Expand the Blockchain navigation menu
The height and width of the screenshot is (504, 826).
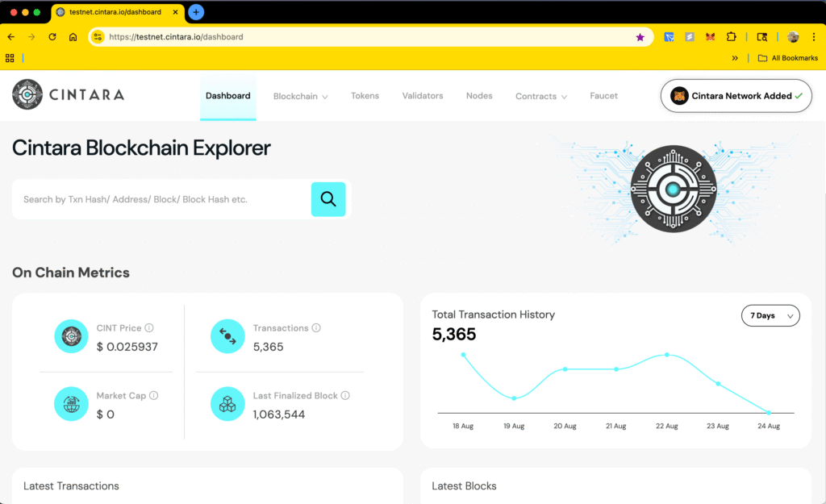pyautogui.click(x=300, y=97)
